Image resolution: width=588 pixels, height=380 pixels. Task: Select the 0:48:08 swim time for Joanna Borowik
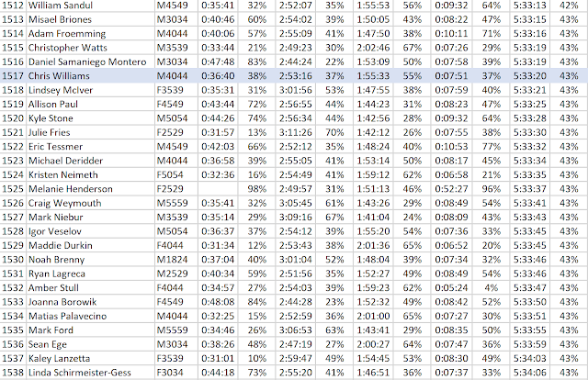pos(218,302)
